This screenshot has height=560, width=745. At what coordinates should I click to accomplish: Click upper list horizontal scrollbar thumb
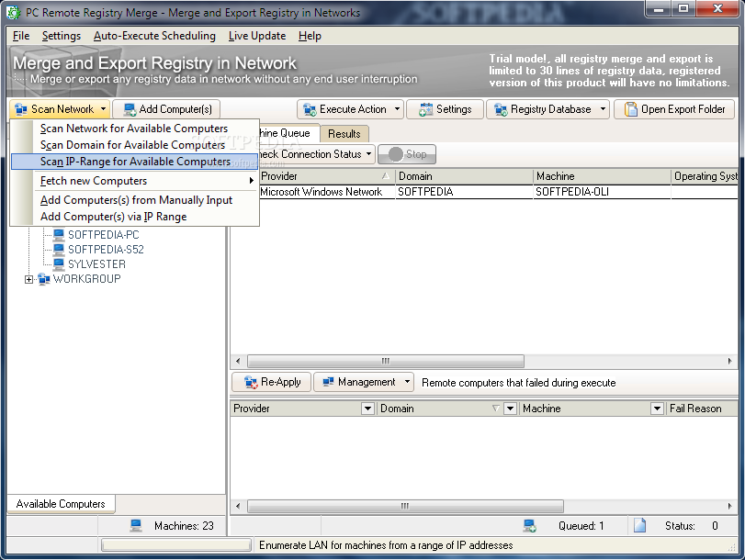(385, 361)
